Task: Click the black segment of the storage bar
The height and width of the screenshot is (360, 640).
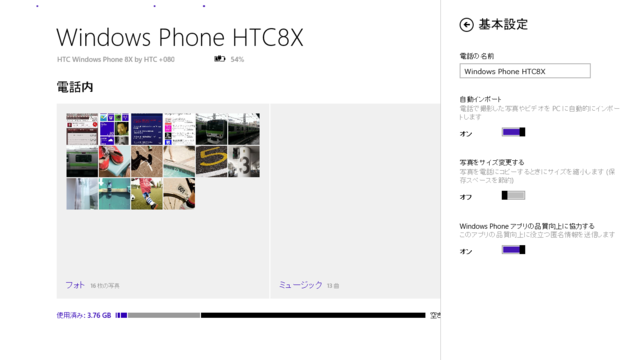Action: pos(313,315)
